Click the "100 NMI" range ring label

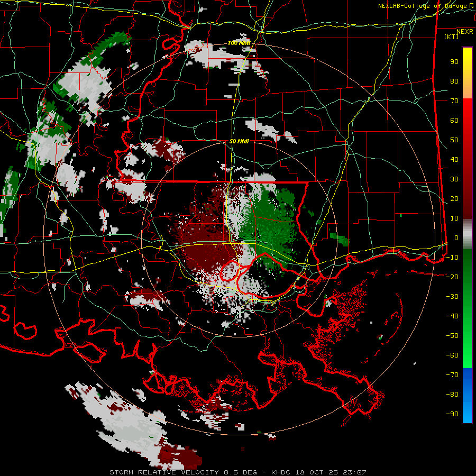239,43
